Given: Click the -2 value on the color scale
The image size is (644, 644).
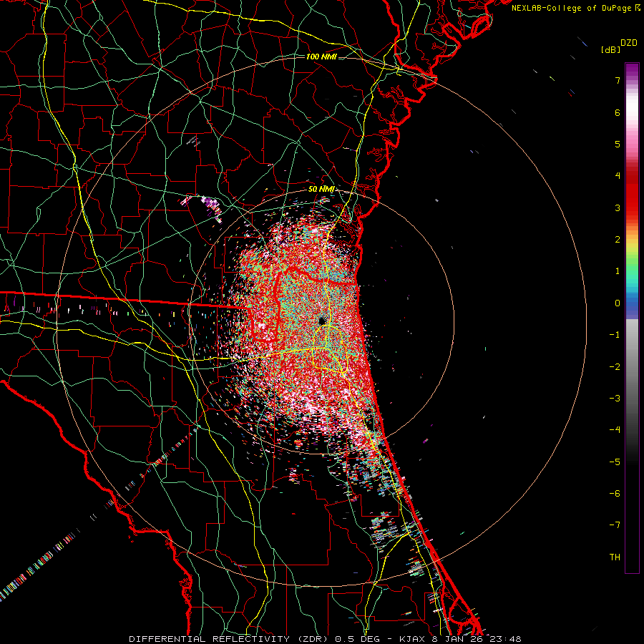Looking at the screenshot, I should 615,367.
